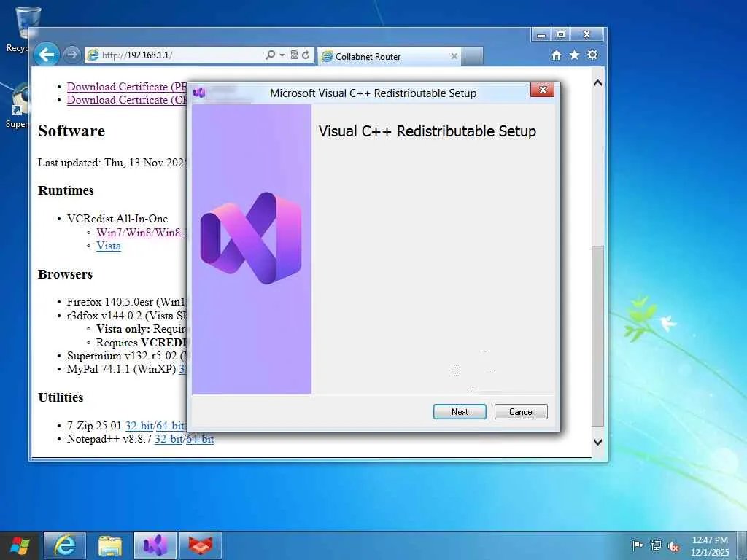747x560 pixels.
Task: Download Notepad++ 64-bit
Action: (x=200, y=439)
